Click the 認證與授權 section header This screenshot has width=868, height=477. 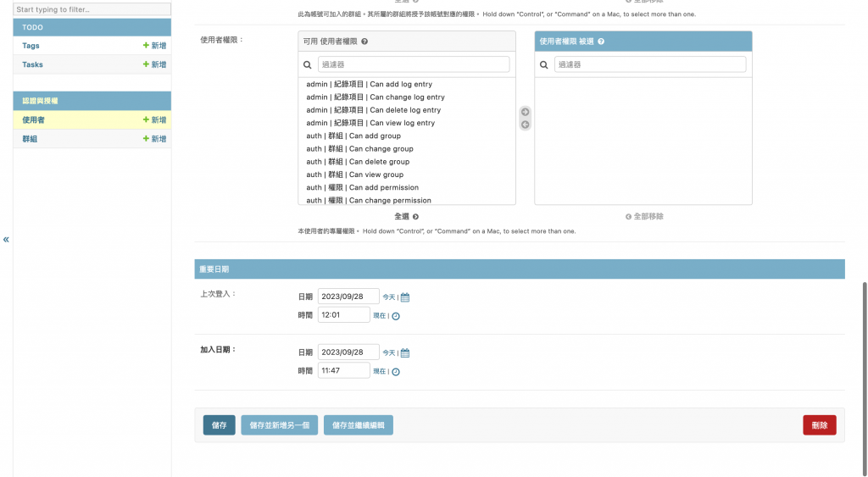(x=92, y=101)
